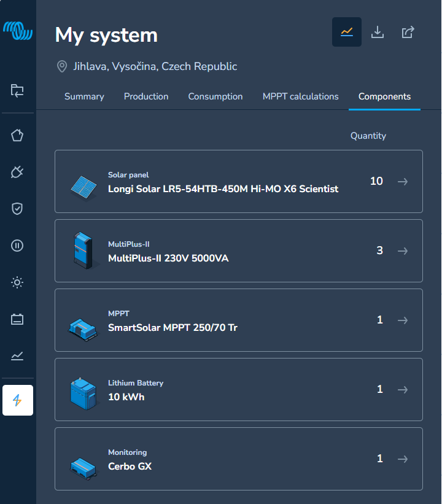This screenshot has width=442, height=504.
Task: Download the system report
Action: coord(378,32)
